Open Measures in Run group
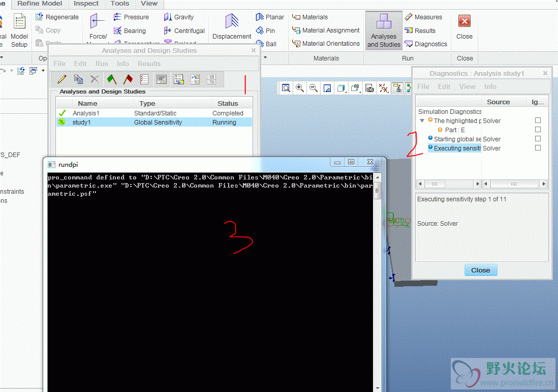The height and width of the screenshot is (392, 558). [x=423, y=17]
